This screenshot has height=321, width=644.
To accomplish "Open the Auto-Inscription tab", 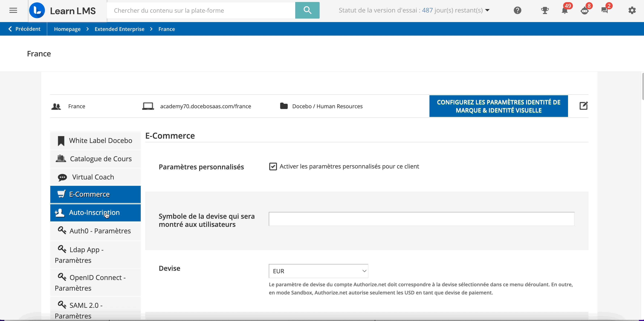I will tap(95, 213).
